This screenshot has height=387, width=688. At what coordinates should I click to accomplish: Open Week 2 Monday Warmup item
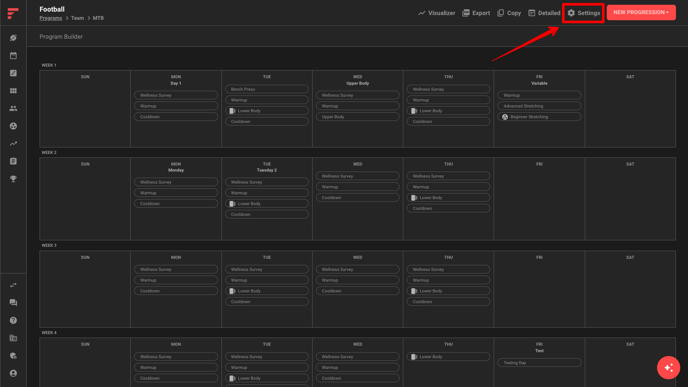coord(176,193)
